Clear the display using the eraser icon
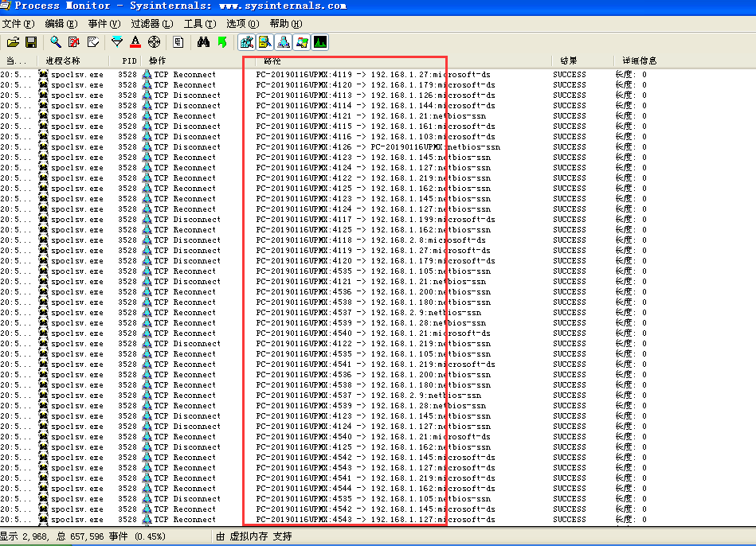 93,42
